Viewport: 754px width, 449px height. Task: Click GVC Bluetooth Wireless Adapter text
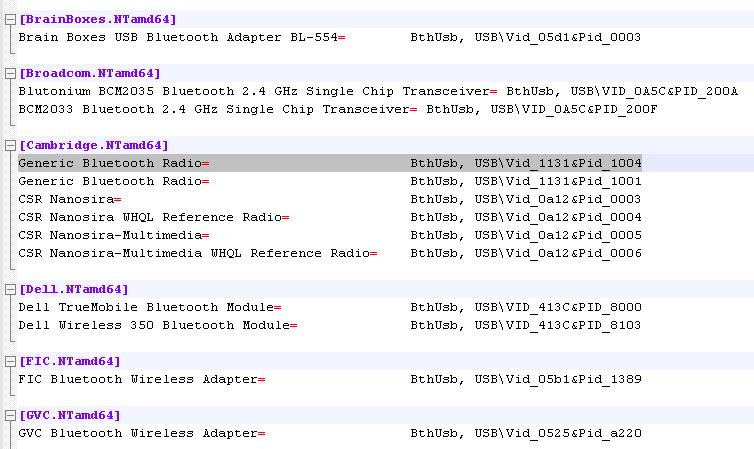click(x=138, y=433)
